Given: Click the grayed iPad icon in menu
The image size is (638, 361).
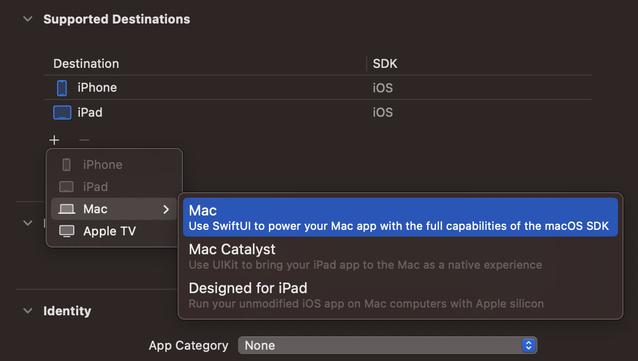Looking at the screenshot, I should 66,187.
